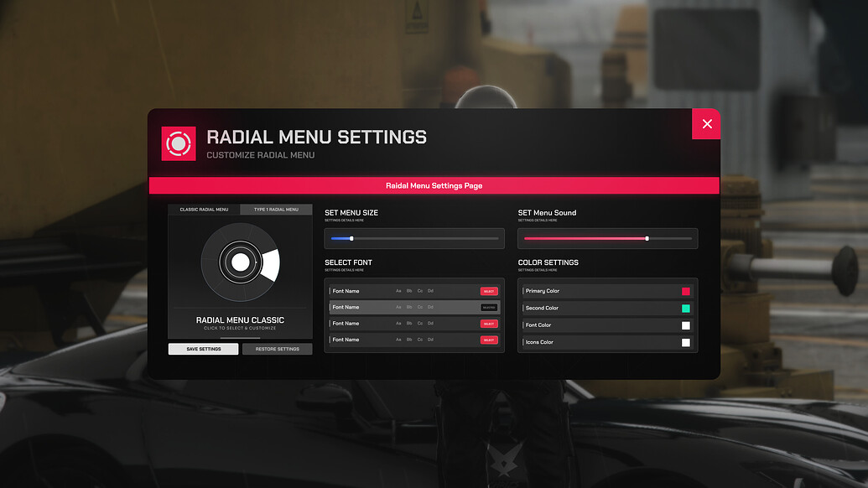This screenshot has height=488, width=868.
Task: Click the "Cc" preview in the third font row
Action: pyautogui.click(x=420, y=323)
